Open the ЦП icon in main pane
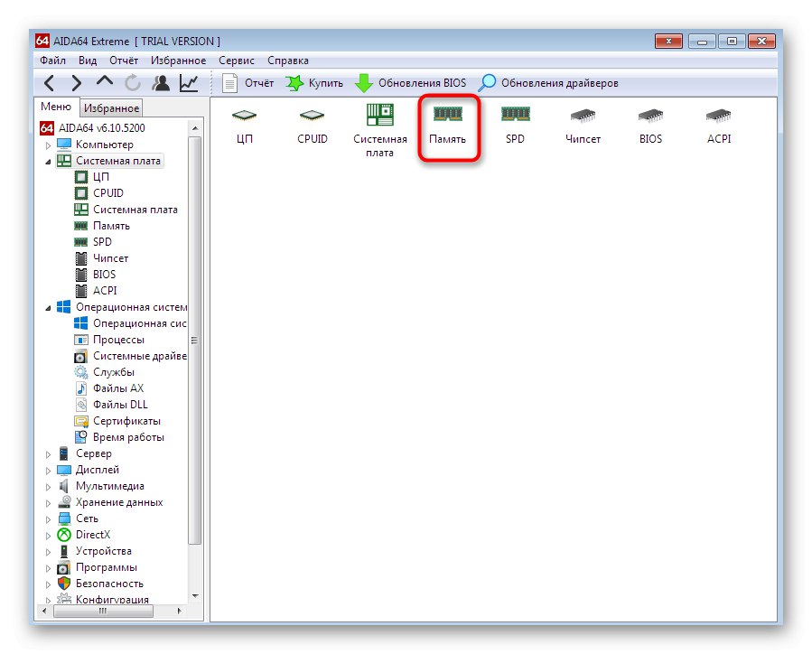 [245, 126]
